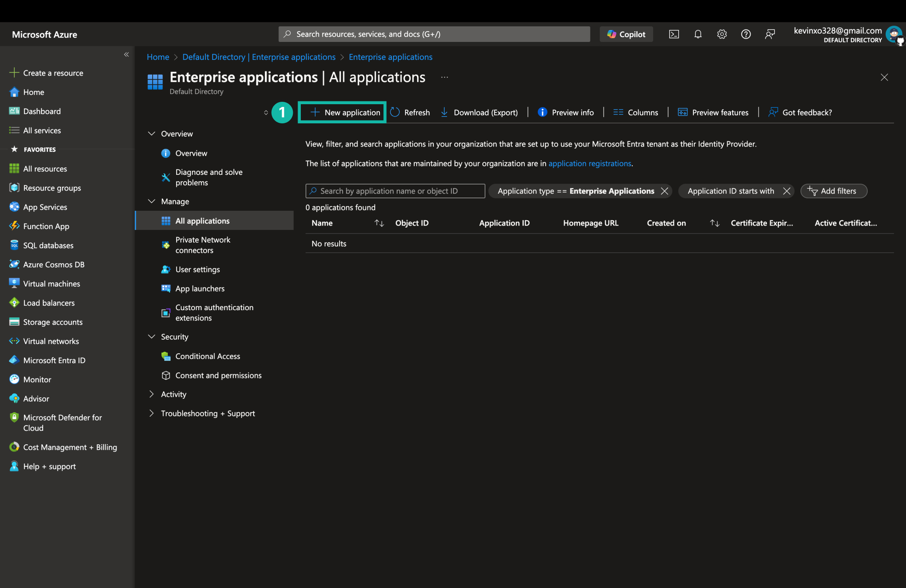This screenshot has width=906, height=588.
Task: Open SQL databases favorite
Action: coord(42,245)
